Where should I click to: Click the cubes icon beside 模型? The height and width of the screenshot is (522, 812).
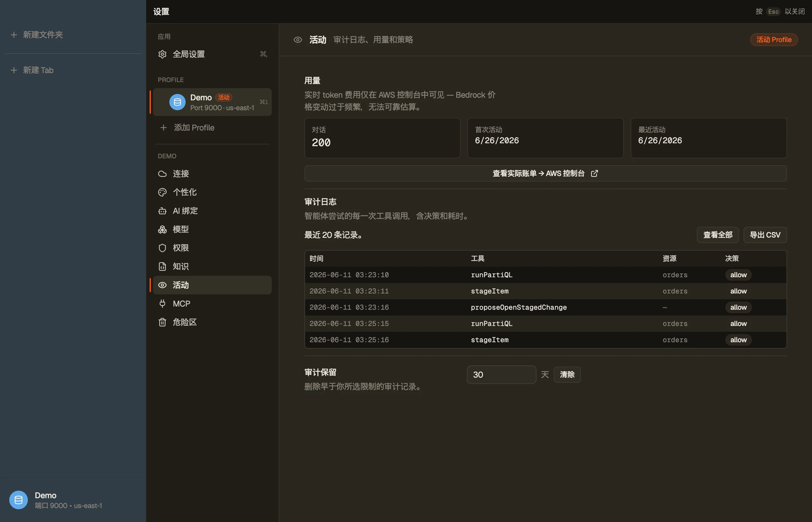pyautogui.click(x=162, y=229)
